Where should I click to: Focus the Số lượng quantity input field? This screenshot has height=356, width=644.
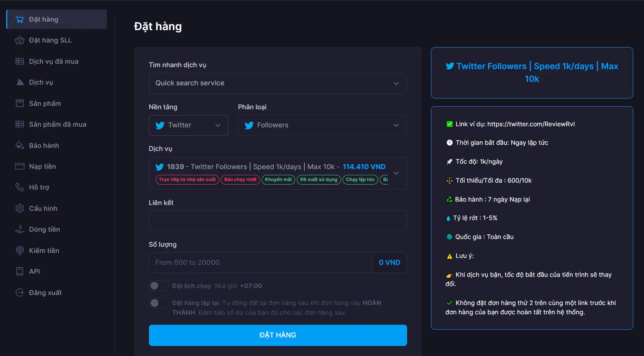(x=260, y=263)
